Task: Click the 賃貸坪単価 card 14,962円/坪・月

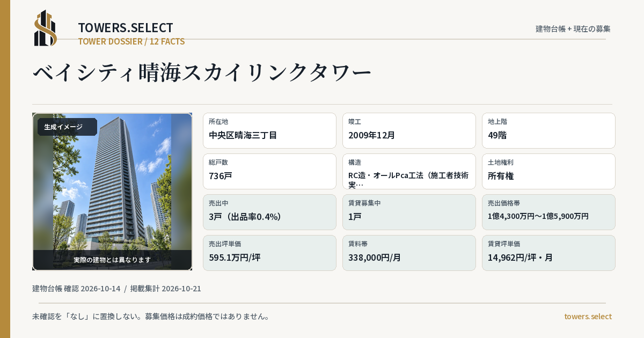Action: tap(548, 253)
